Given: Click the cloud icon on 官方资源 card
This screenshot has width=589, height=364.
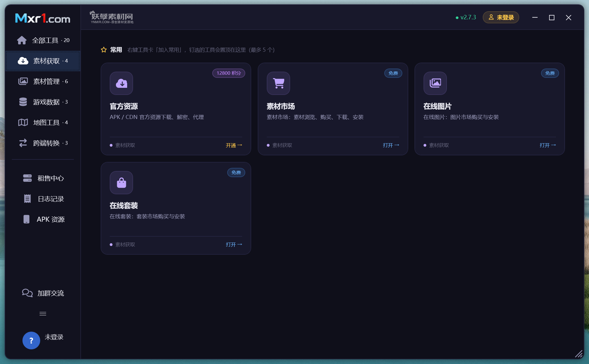Looking at the screenshot, I should point(122,83).
